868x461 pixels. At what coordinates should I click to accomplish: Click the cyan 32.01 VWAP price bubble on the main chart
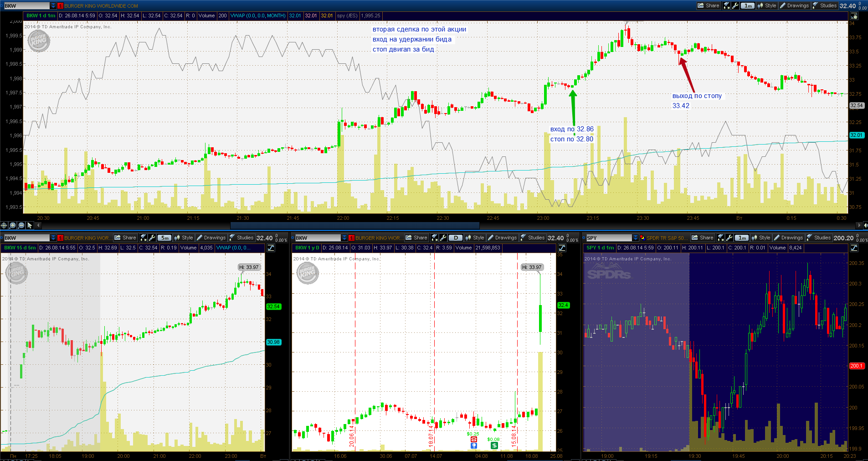point(857,135)
